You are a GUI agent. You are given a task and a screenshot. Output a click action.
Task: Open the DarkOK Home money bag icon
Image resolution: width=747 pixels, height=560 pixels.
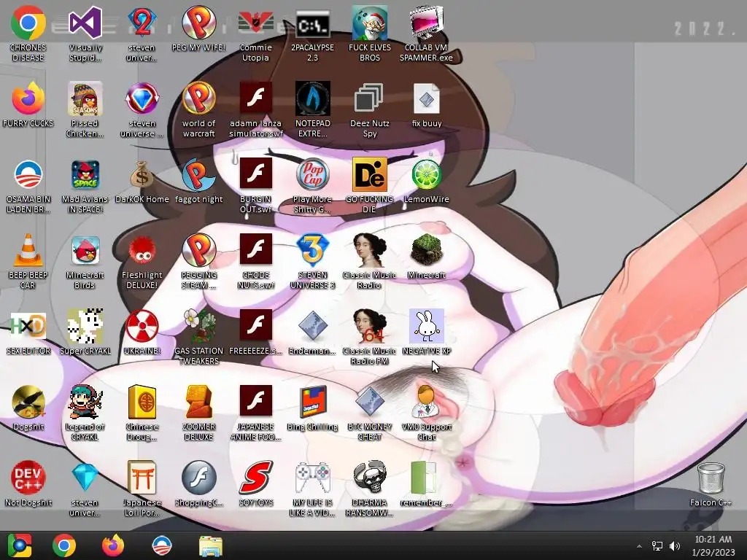point(142,174)
